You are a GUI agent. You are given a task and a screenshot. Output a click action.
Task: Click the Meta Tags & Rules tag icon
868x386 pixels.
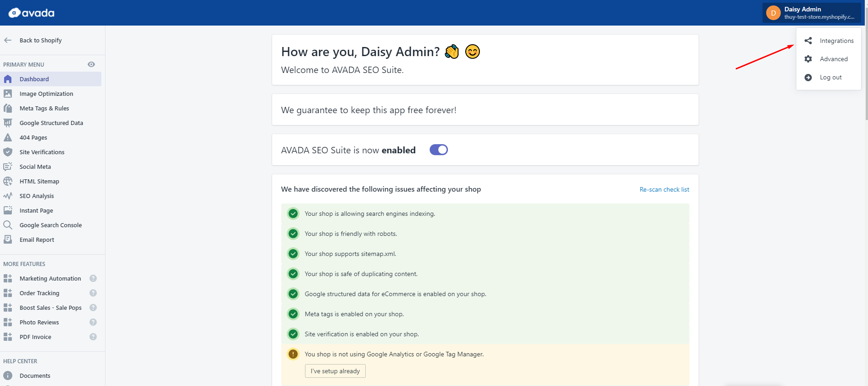pos(8,108)
